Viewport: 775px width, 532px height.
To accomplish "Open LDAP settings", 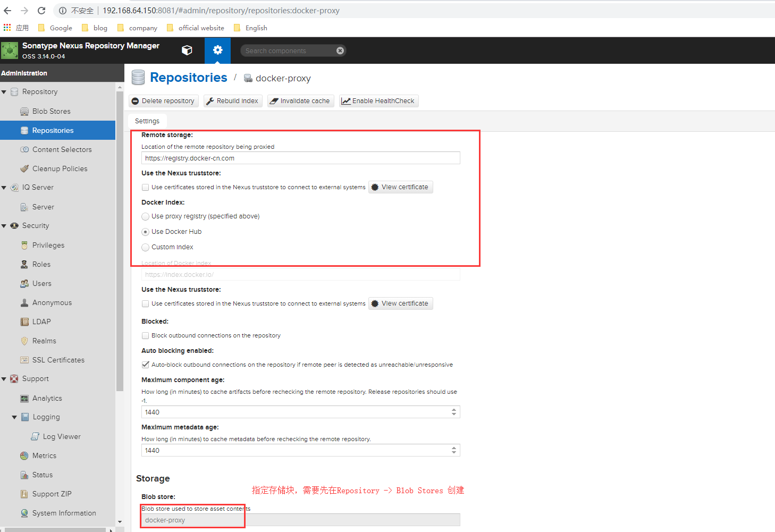I will point(41,322).
